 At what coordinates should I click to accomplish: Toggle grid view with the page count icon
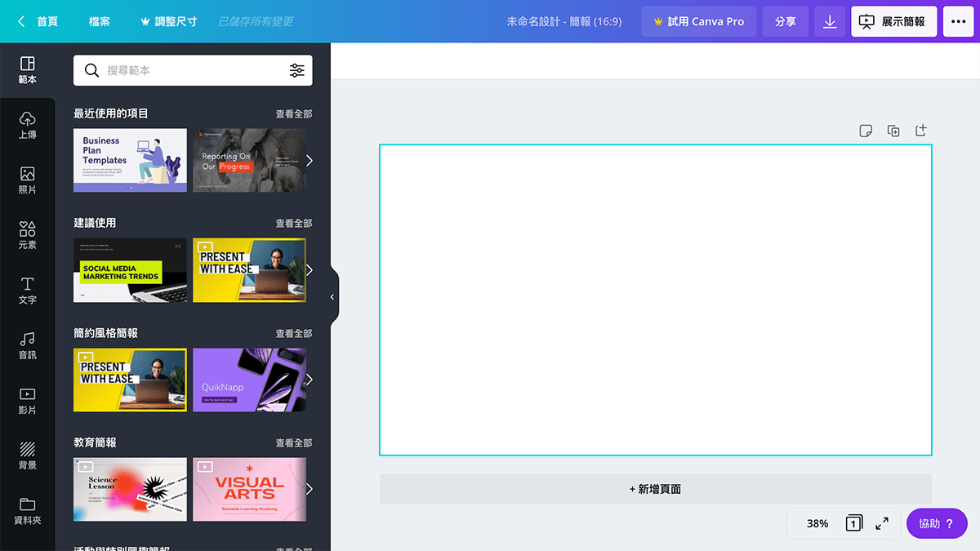click(x=853, y=523)
